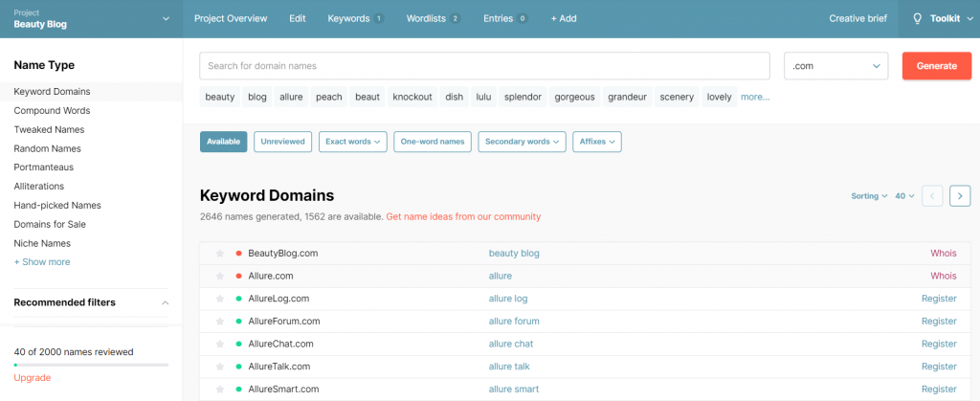
Task: Open the Sorting dropdown
Action: point(869,196)
